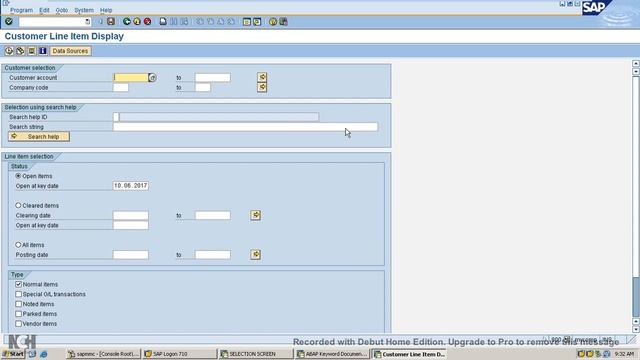640x360 pixels.
Task: Open multiple selection for Company code
Action: [262, 87]
